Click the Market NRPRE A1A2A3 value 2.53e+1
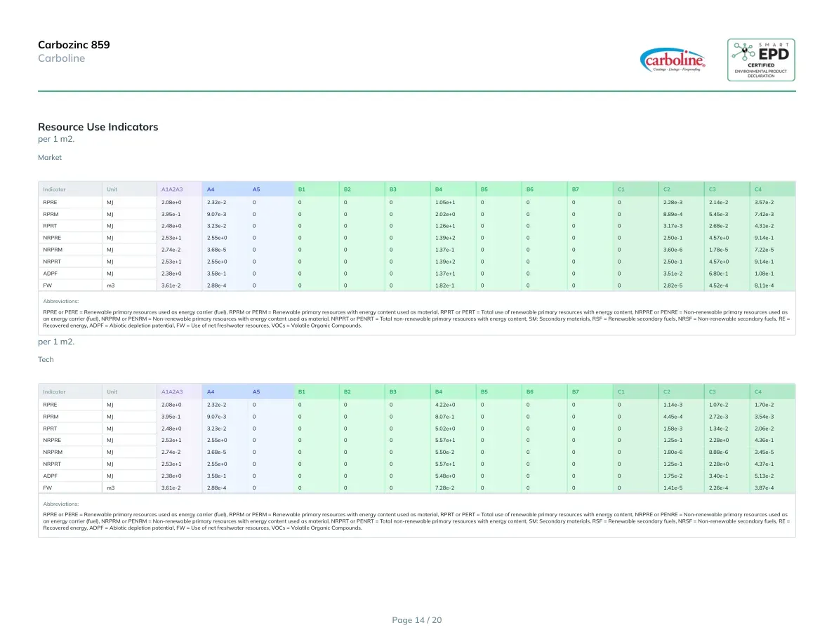The image size is (834, 644). [x=171, y=238]
